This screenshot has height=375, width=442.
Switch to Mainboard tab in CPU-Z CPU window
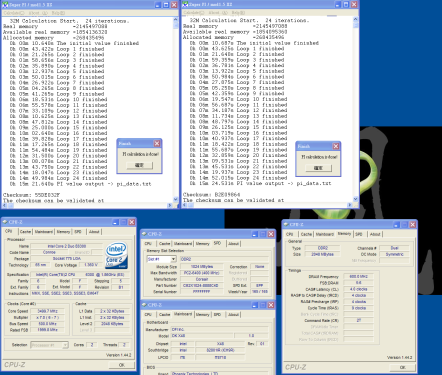[44, 232]
